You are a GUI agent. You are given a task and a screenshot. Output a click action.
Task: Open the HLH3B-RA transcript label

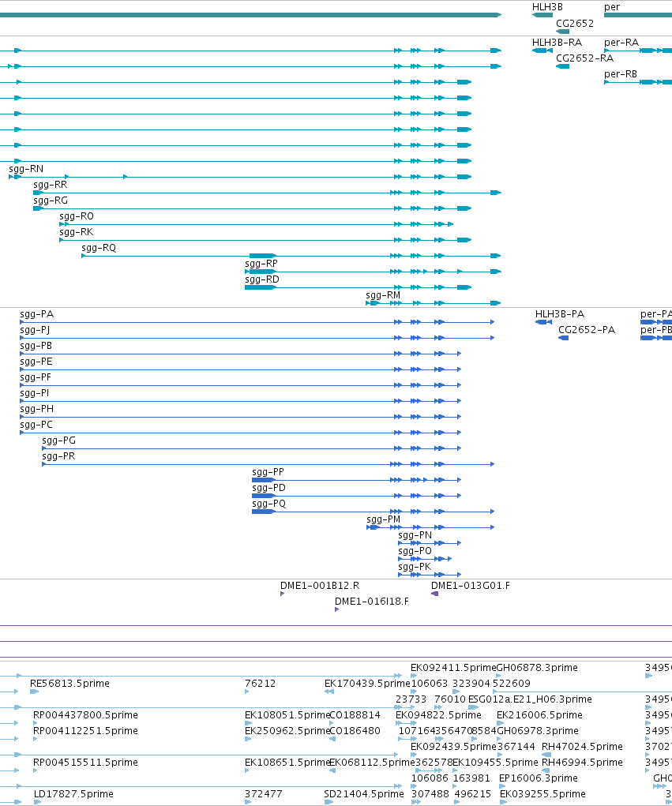pos(557,42)
